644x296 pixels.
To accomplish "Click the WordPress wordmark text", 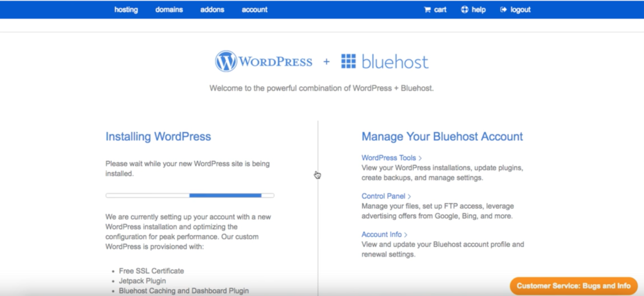I will [x=275, y=62].
